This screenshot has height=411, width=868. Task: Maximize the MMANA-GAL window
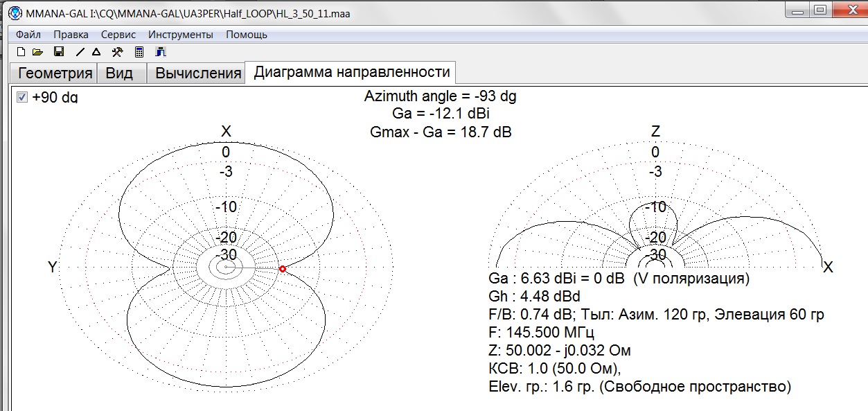point(820,10)
